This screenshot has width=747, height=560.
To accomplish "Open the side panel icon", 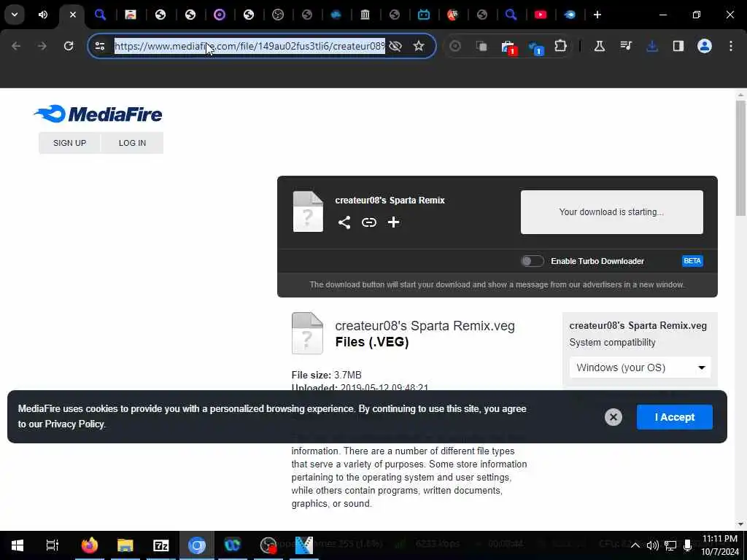I will [x=678, y=46].
